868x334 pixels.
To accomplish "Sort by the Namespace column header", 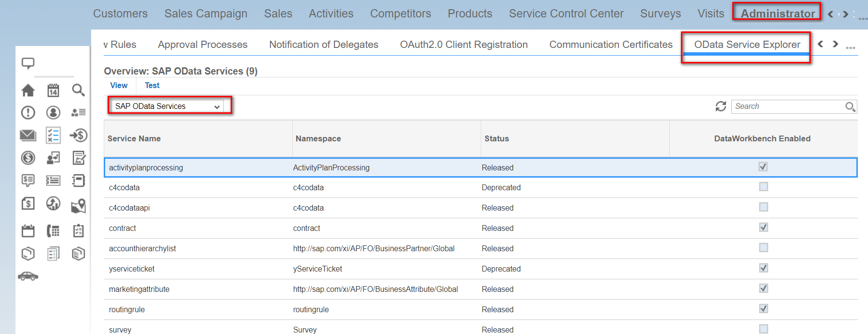I will (x=387, y=138).
